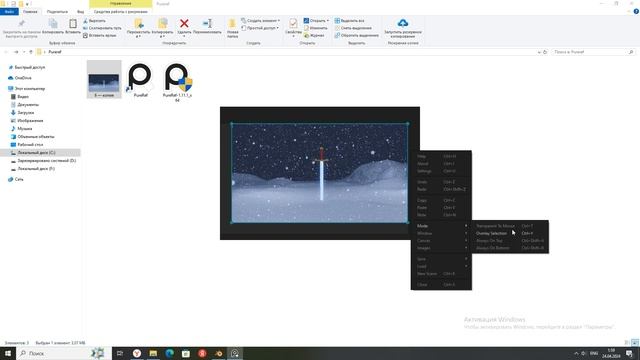Expand the address bar history dropdown
640x360 pixels.
[x=539, y=52]
